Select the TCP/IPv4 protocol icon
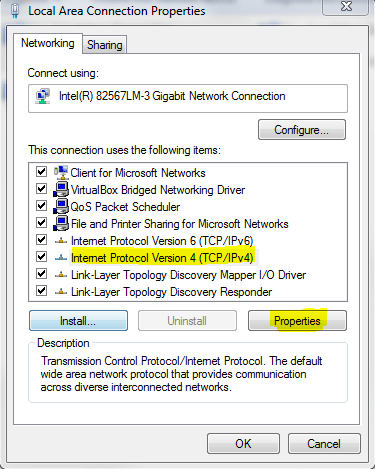Image resolution: width=375 pixels, height=469 pixels. (61, 258)
